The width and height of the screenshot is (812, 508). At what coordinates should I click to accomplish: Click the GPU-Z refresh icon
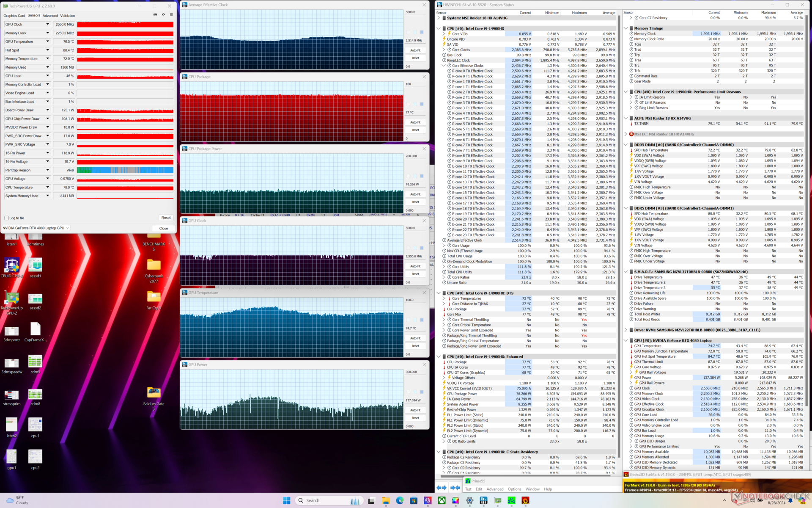pos(163,14)
